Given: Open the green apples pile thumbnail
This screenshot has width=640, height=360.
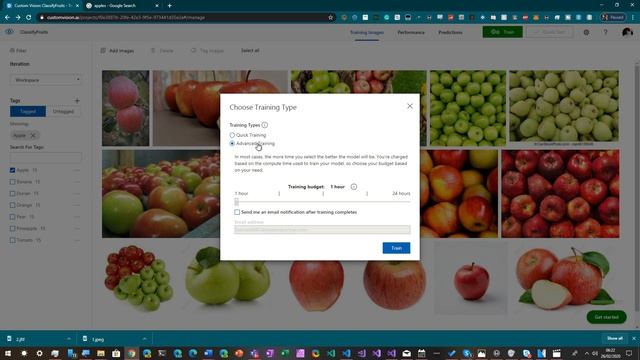Looking at the screenshot, I should tap(467, 108).
